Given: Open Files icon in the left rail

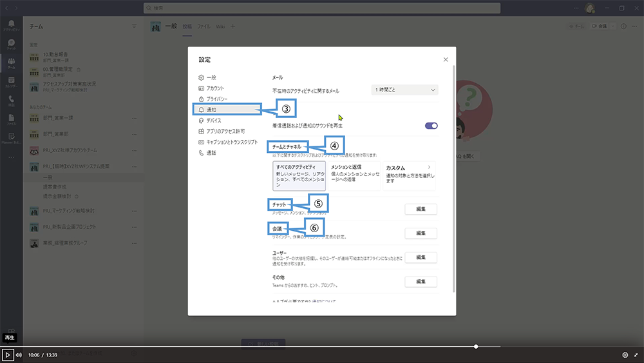Looking at the screenshot, I should (x=11, y=120).
